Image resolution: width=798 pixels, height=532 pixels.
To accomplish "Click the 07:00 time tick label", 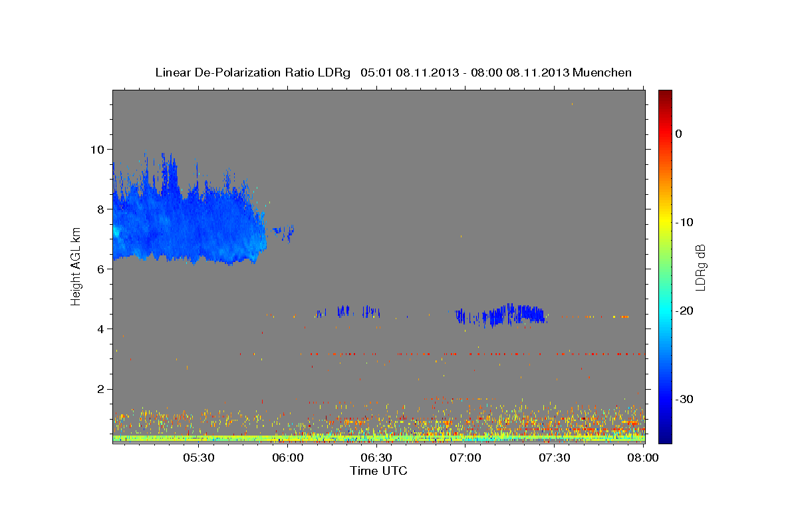I will click(x=465, y=458).
